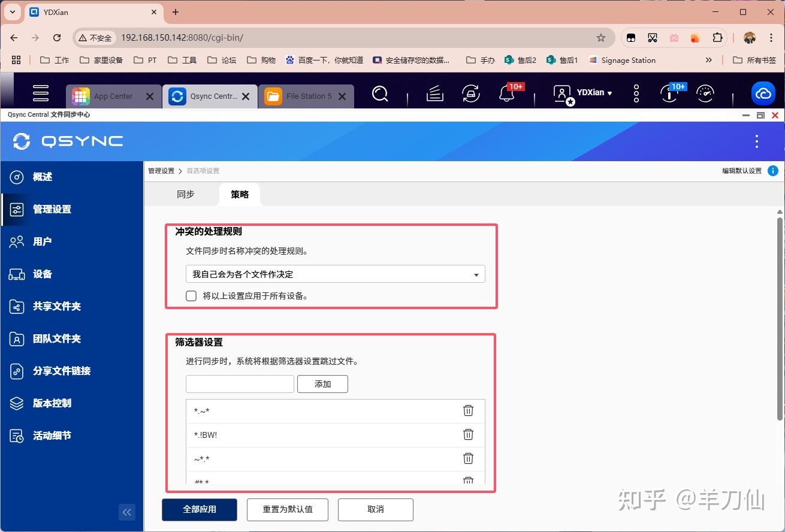The height and width of the screenshot is (532, 785).
Task: Click the new filter input field
Action: point(239,383)
